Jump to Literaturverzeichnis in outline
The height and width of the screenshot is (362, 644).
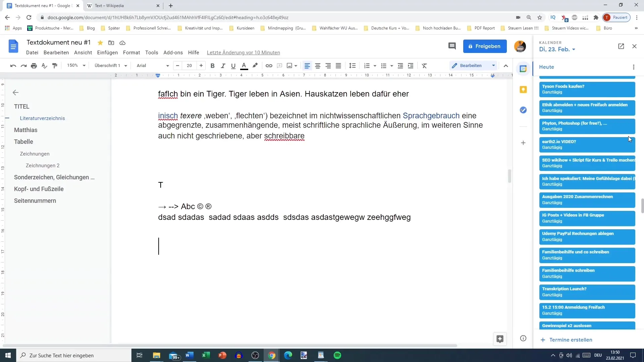point(42,118)
